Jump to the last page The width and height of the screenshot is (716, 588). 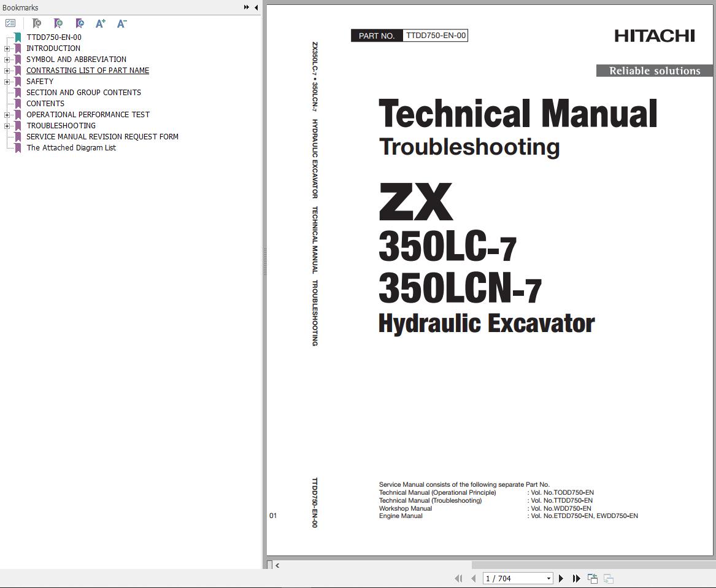tap(576, 578)
